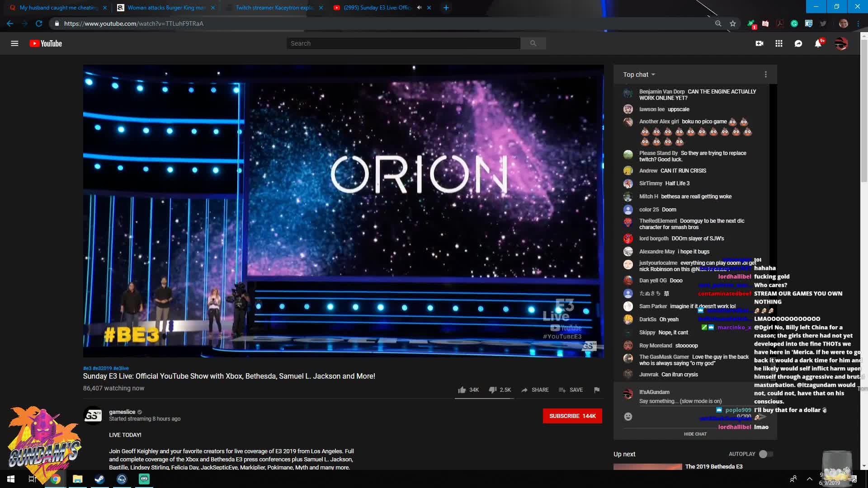Click the 86,407 watching now text
868x488 pixels.
[113, 388]
